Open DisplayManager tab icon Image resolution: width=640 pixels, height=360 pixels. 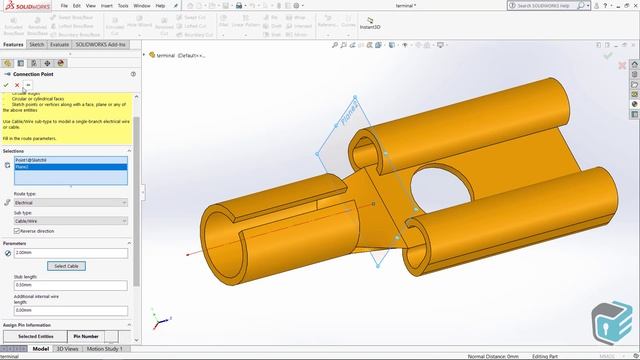pyautogui.click(x=61, y=63)
